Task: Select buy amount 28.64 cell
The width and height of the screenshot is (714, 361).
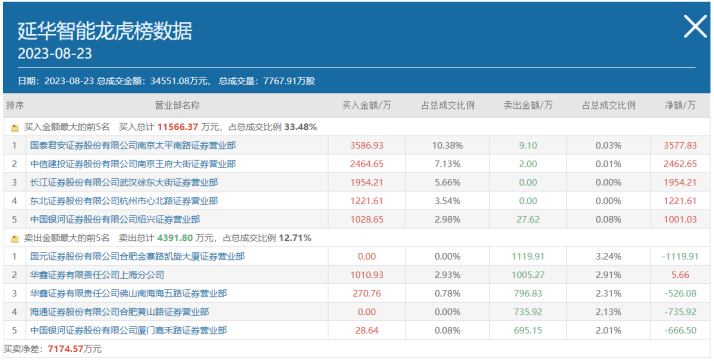Action: coord(367,330)
